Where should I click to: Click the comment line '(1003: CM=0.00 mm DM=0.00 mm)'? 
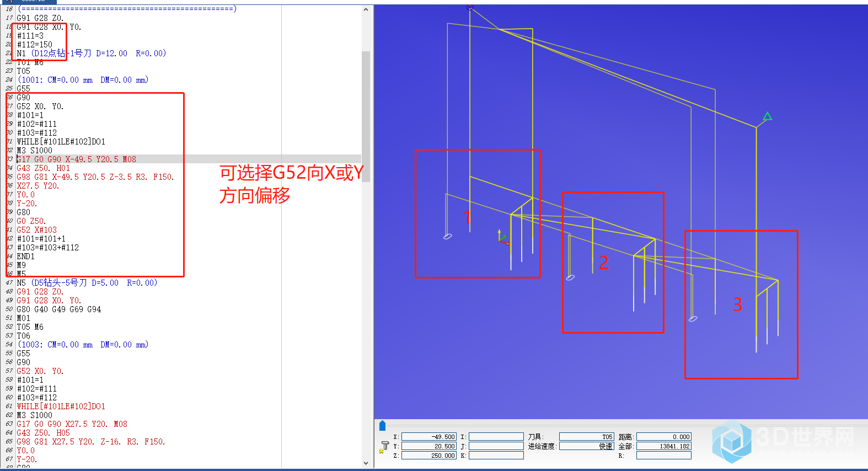83,345
